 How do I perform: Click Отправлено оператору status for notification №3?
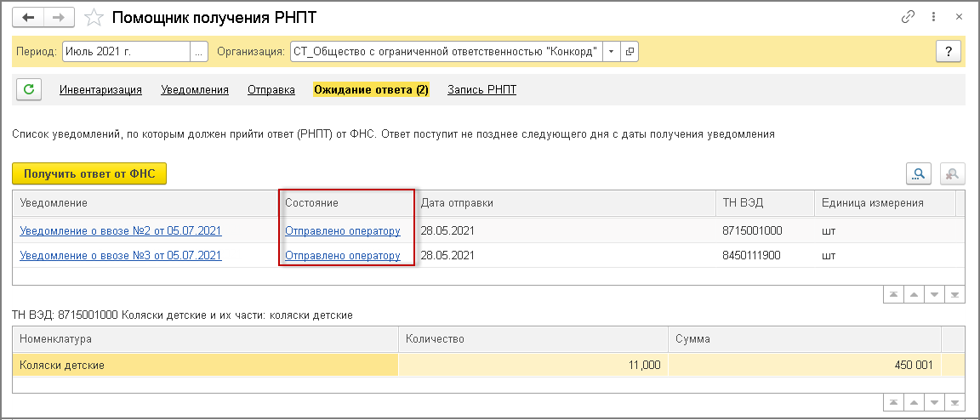pos(342,255)
